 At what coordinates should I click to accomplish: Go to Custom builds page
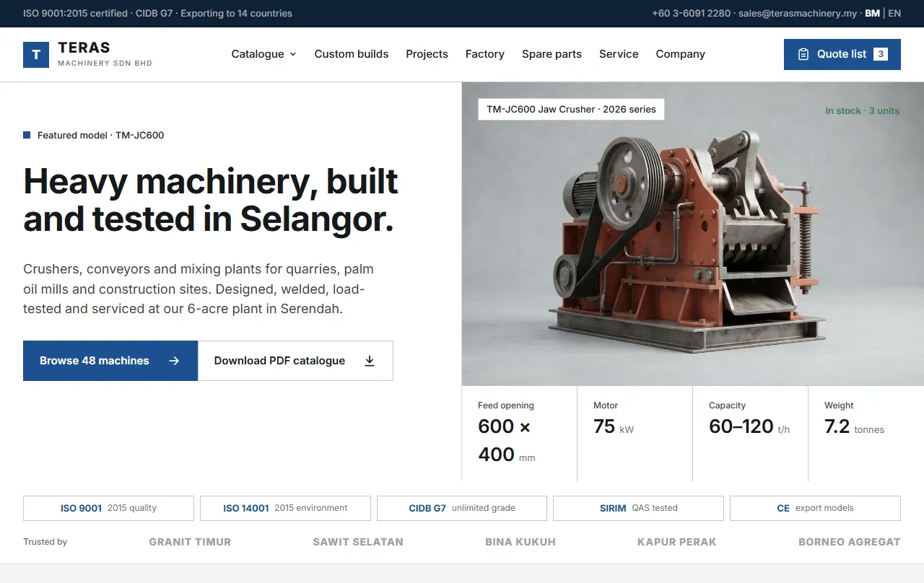click(x=352, y=54)
